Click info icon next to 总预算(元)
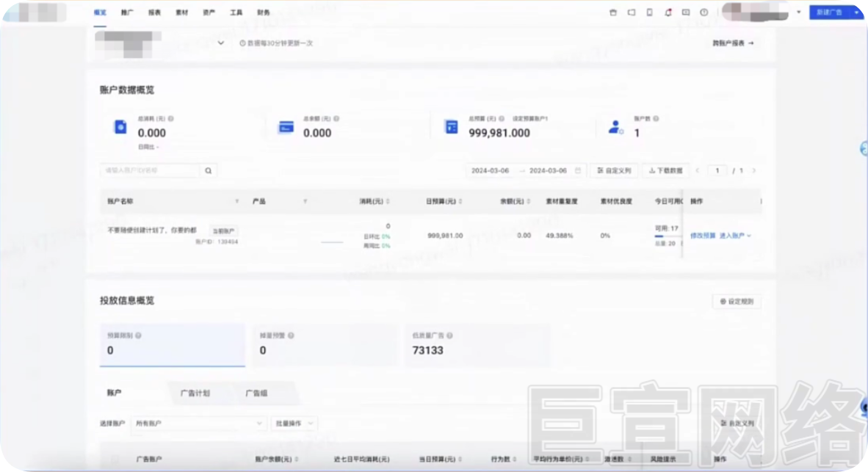This screenshot has height=472, width=868. click(x=502, y=118)
